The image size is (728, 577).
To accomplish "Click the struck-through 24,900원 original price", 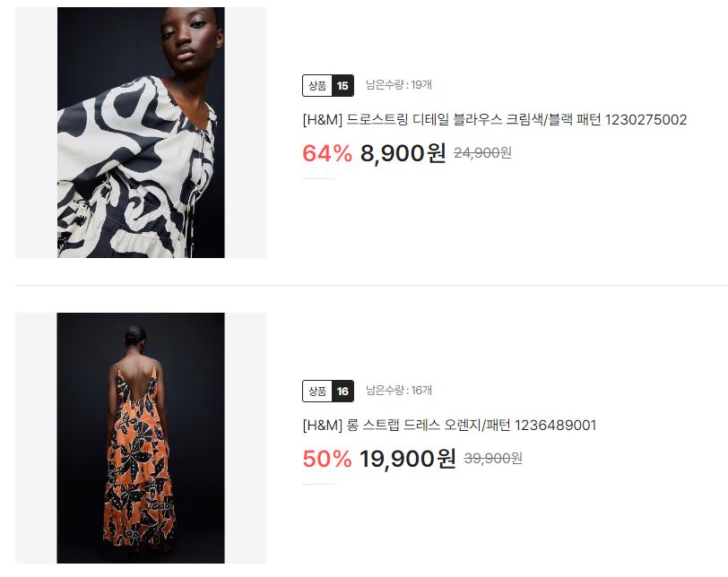I will click(x=482, y=152).
